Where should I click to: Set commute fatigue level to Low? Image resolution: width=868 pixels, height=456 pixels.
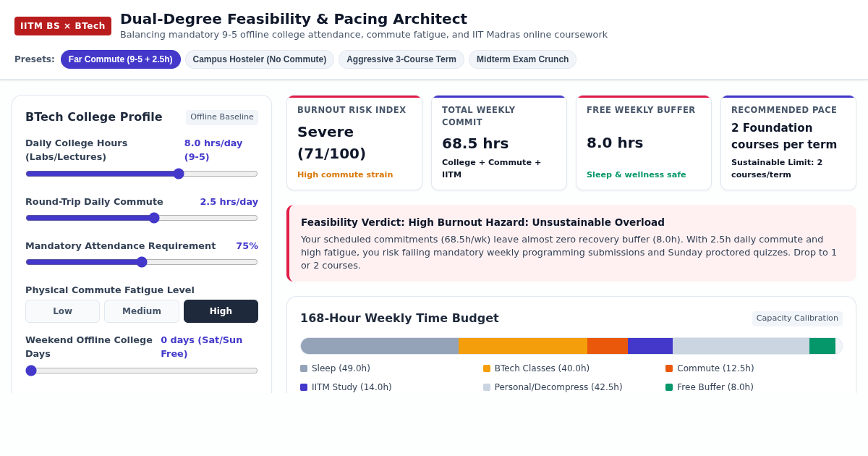pos(62,311)
